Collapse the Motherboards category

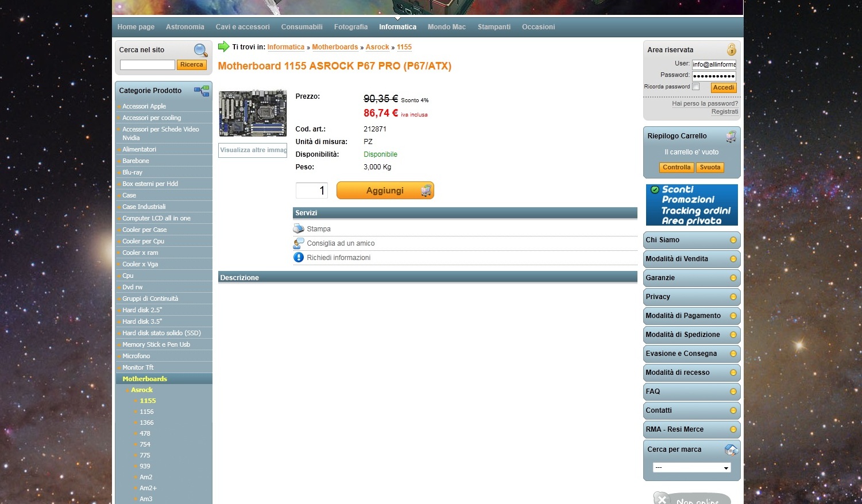coord(145,379)
